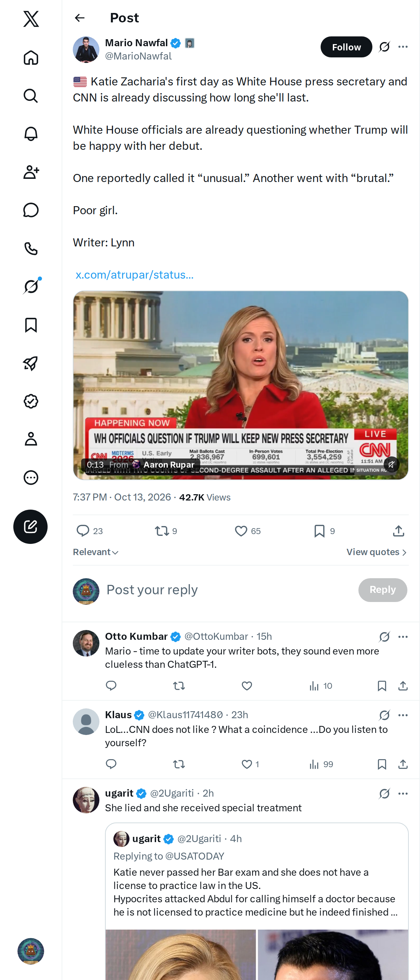The width and height of the screenshot is (420, 980).
Task: Open the x.com/atrupar/status link
Action: (x=134, y=275)
